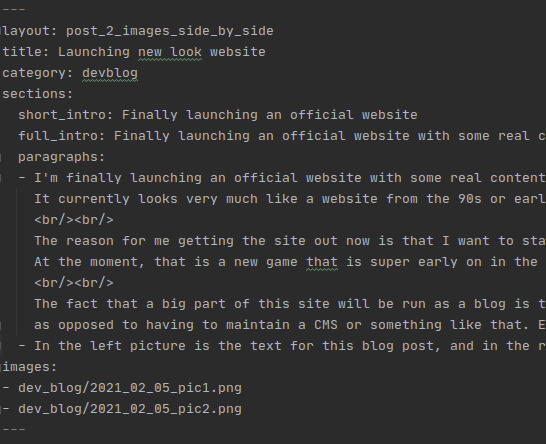Click the underlined word "that" in game sentence

click(x=322, y=262)
